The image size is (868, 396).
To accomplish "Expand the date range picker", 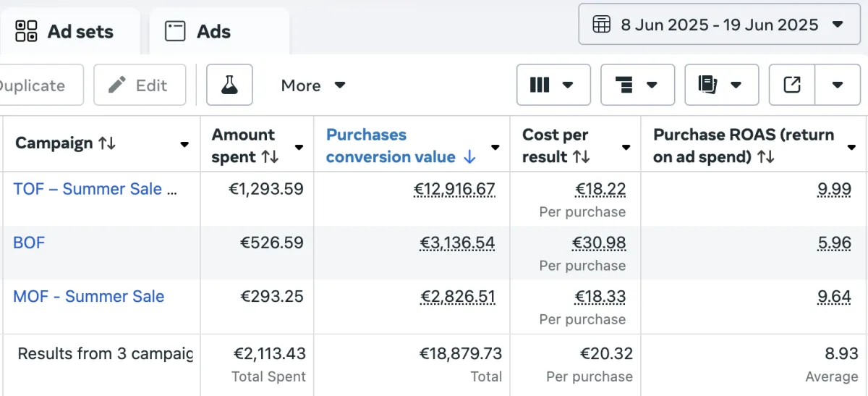I will coord(720,25).
